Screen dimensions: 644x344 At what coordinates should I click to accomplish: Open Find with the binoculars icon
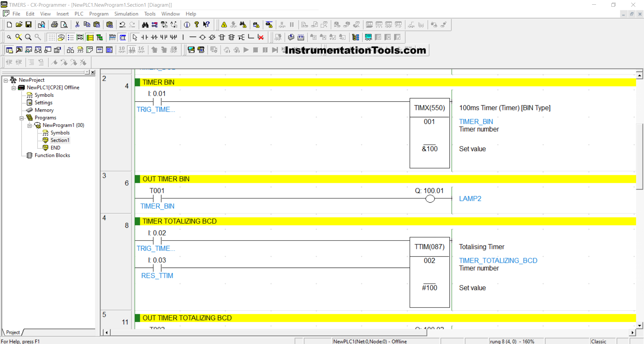click(x=145, y=25)
